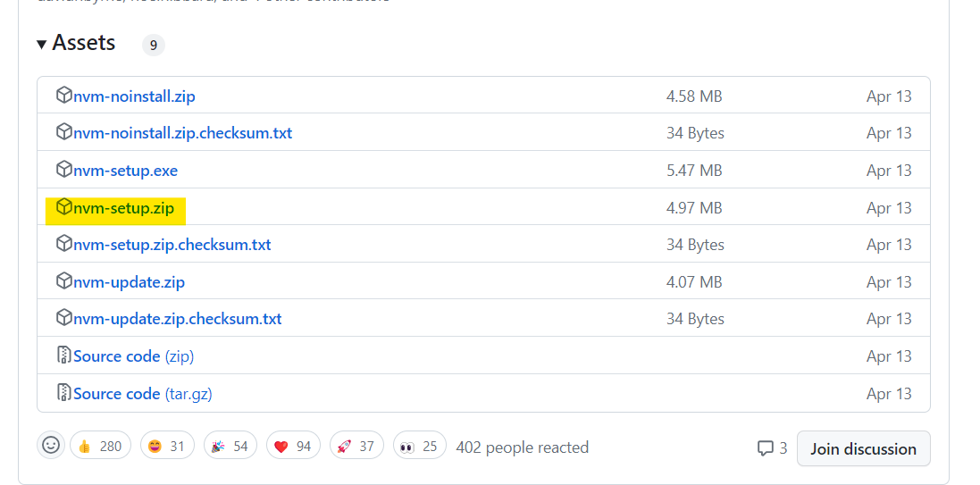Click '4.07 MB' size of nvm-update.zip
This screenshot has height=485, width=980.
[x=694, y=282]
